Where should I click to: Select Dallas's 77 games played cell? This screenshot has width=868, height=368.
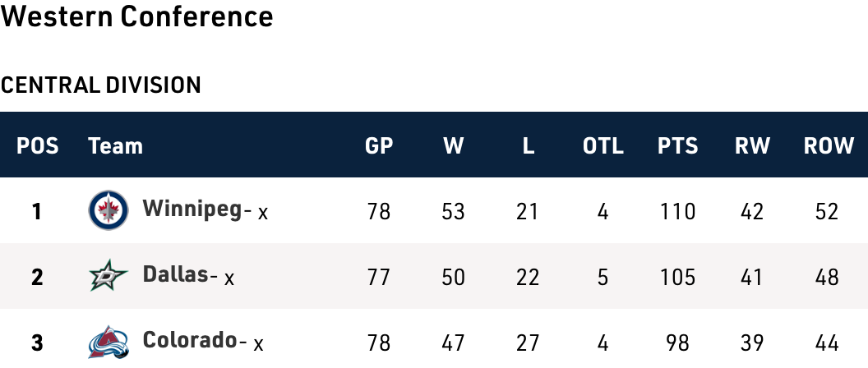click(379, 277)
